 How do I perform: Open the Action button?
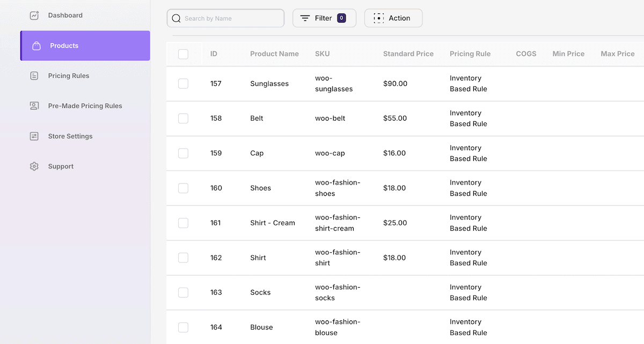point(393,18)
